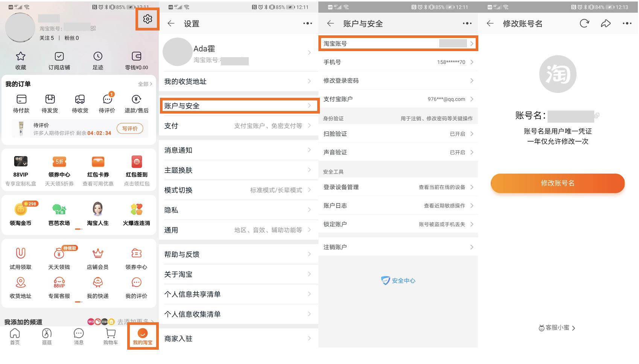
Task: Open the 足迹 browsing history icon
Action: click(97, 56)
